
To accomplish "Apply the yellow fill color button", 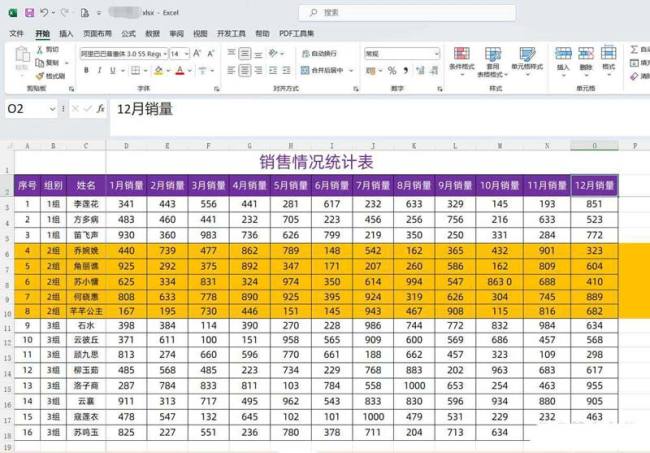I will point(158,71).
